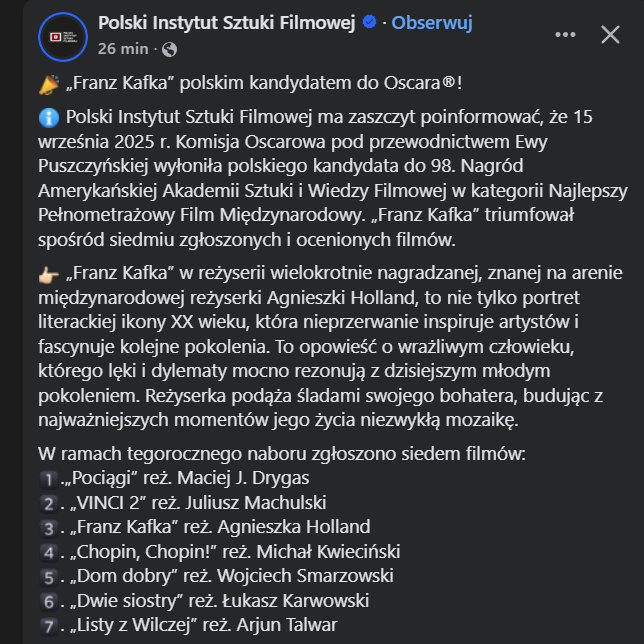Click the party popper emoji before the headline
The image size is (644, 644).
(x=47, y=84)
